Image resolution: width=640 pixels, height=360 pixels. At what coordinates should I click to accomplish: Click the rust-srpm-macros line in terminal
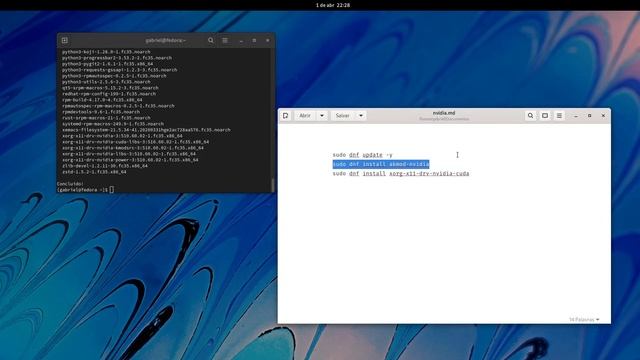106,118
